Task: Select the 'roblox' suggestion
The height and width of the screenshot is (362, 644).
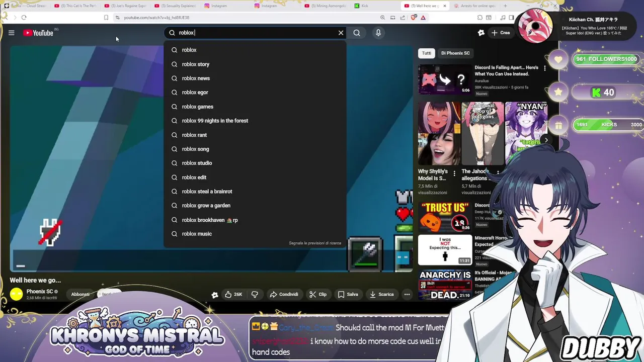Action: point(255,50)
